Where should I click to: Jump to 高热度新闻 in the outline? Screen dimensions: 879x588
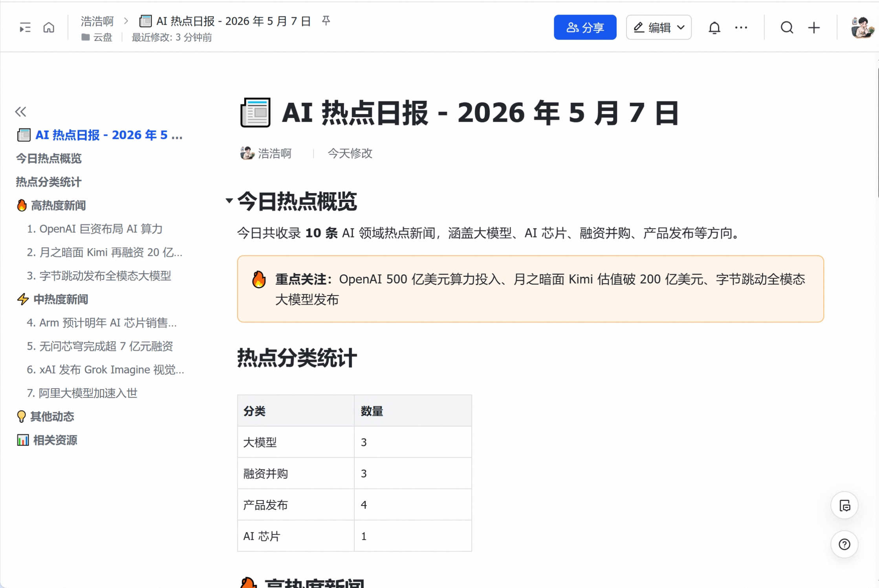[51, 205]
